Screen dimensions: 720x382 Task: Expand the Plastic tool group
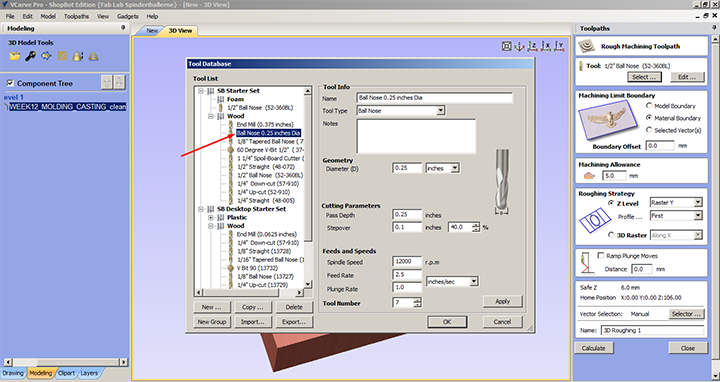tap(210, 217)
